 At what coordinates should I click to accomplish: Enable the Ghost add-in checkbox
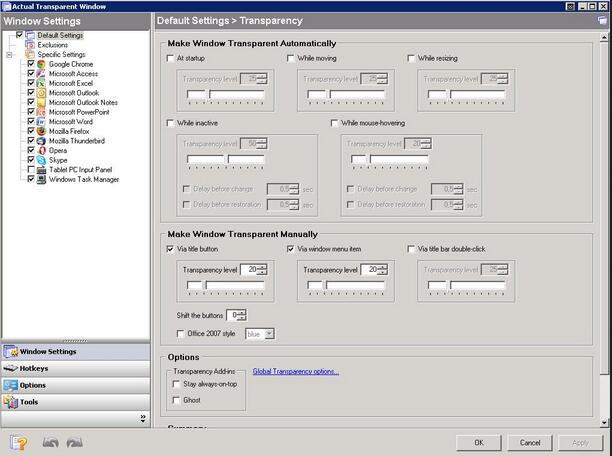point(176,400)
